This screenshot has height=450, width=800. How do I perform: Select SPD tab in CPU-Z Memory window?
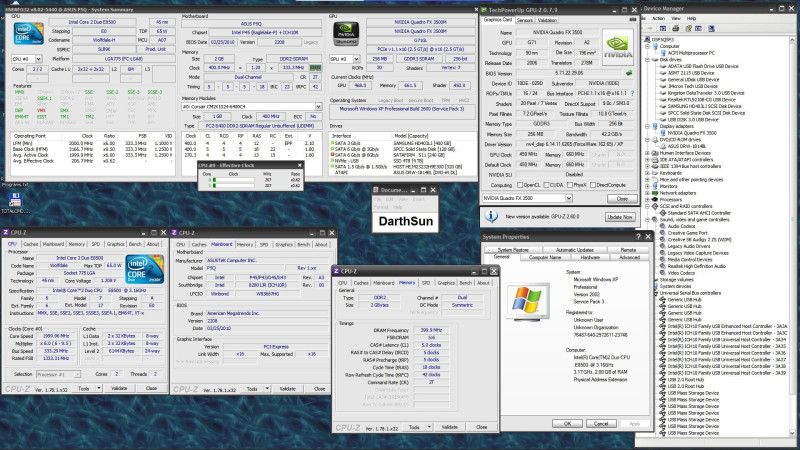(426, 283)
